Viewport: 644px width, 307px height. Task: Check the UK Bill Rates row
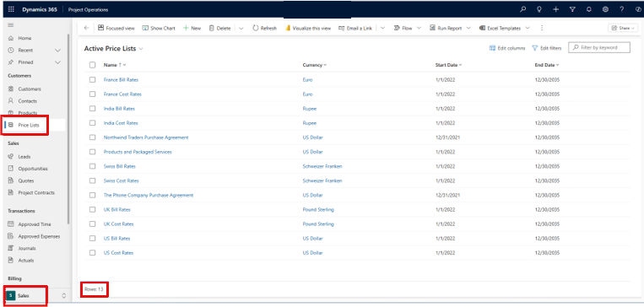tap(92, 209)
